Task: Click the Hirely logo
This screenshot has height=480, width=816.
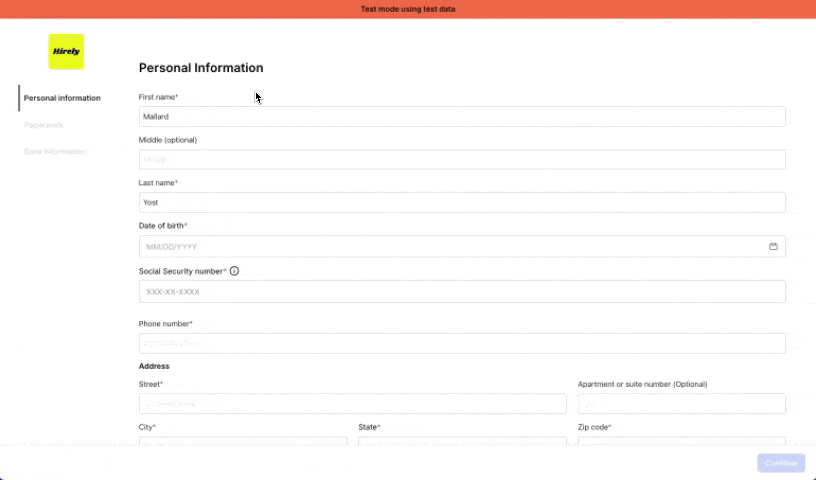Action: tap(66, 52)
